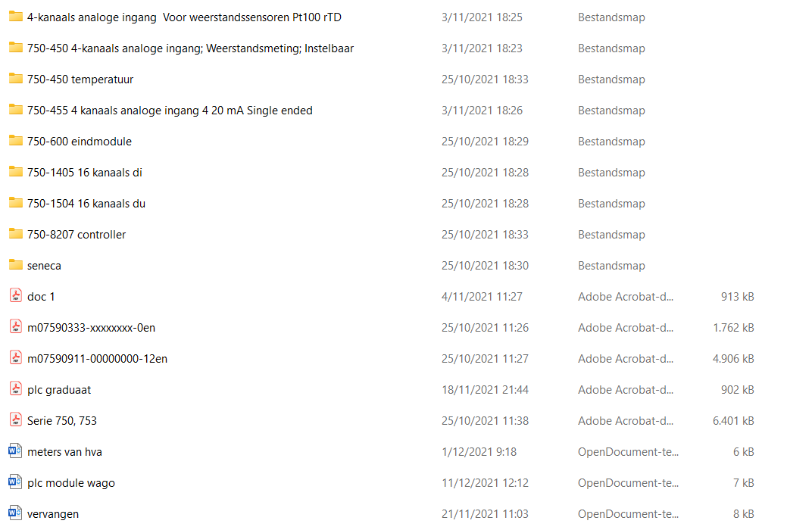
Task: Select folder 750-1504 16 kanaals du
Action: coord(86,204)
